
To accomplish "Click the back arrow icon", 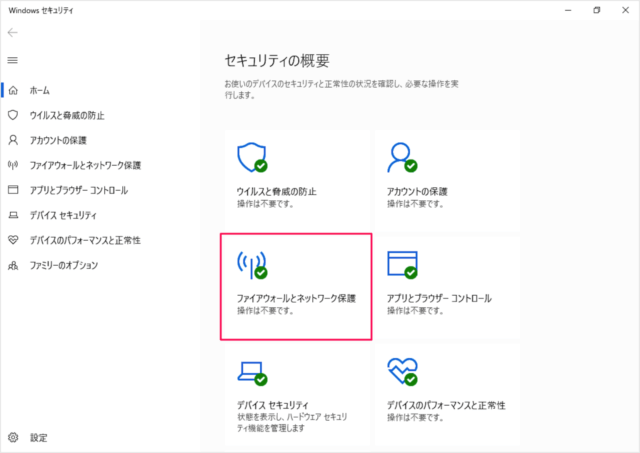I will point(13,33).
